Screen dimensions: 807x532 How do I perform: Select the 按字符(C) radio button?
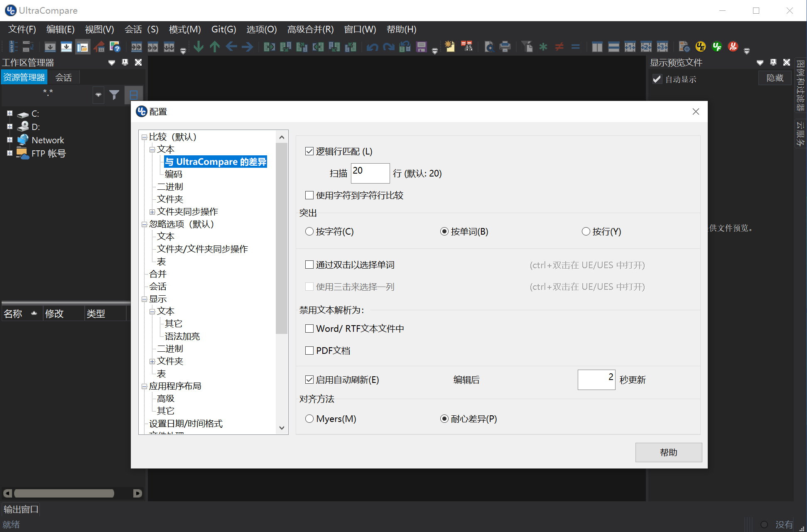coord(309,231)
